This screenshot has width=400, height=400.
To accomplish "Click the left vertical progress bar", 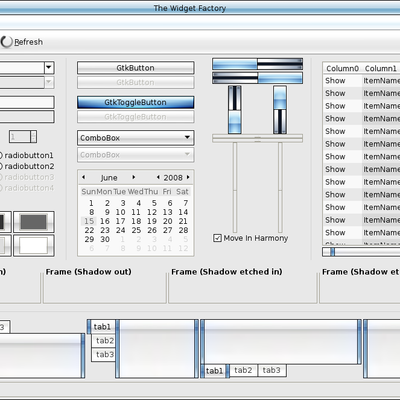I will tap(235, 110).
